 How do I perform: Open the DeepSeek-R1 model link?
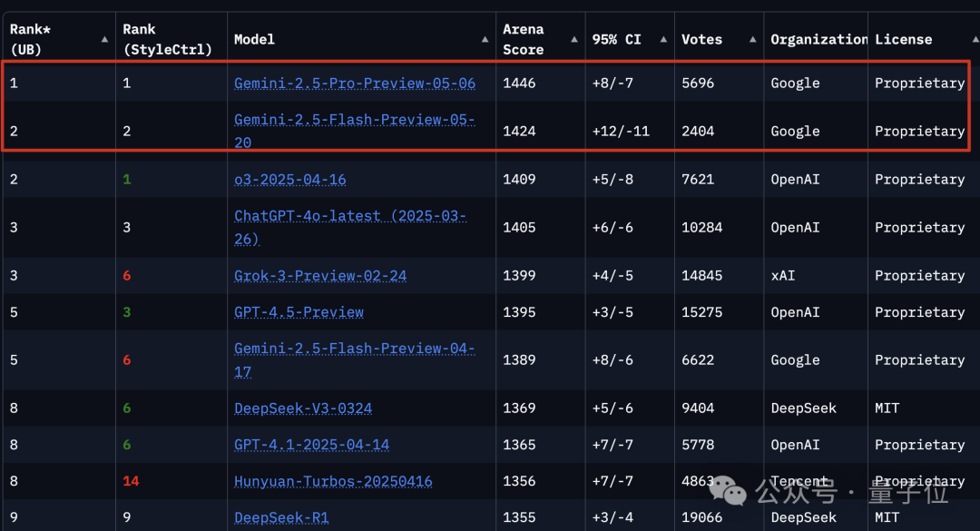(281, 518)
